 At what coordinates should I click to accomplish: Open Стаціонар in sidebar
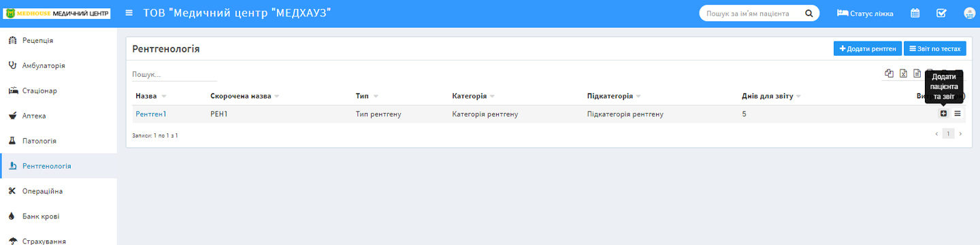(x=59, y=91)
